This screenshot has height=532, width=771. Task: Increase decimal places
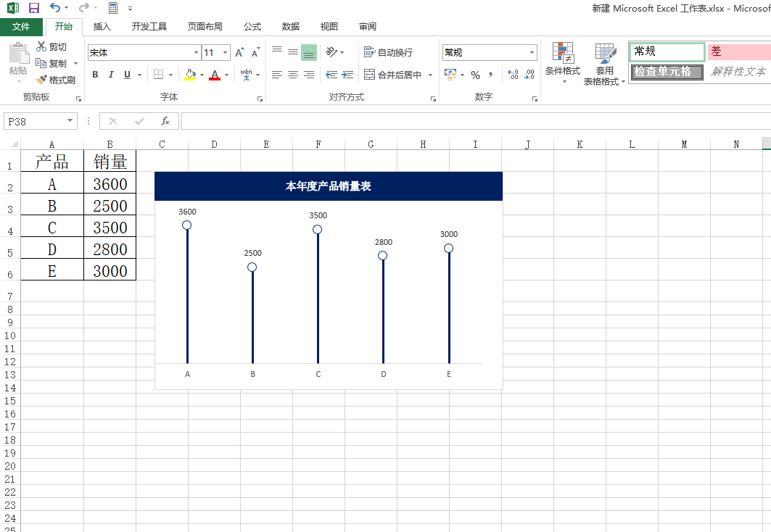tap(513, 75)
